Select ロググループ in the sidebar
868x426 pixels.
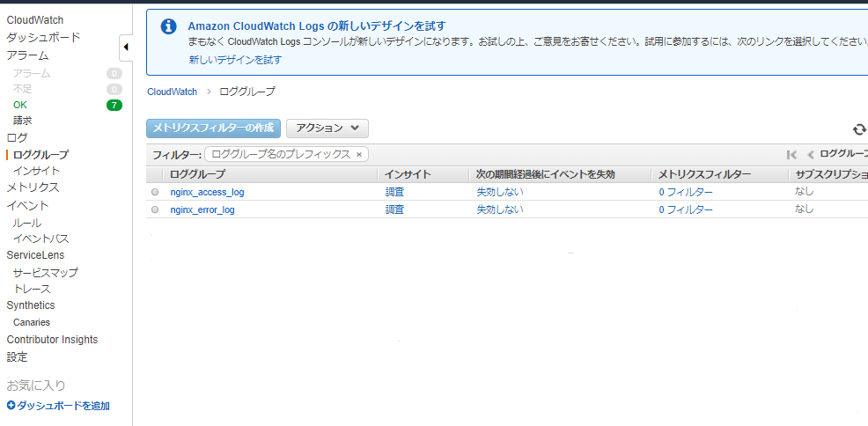(41, 155)
